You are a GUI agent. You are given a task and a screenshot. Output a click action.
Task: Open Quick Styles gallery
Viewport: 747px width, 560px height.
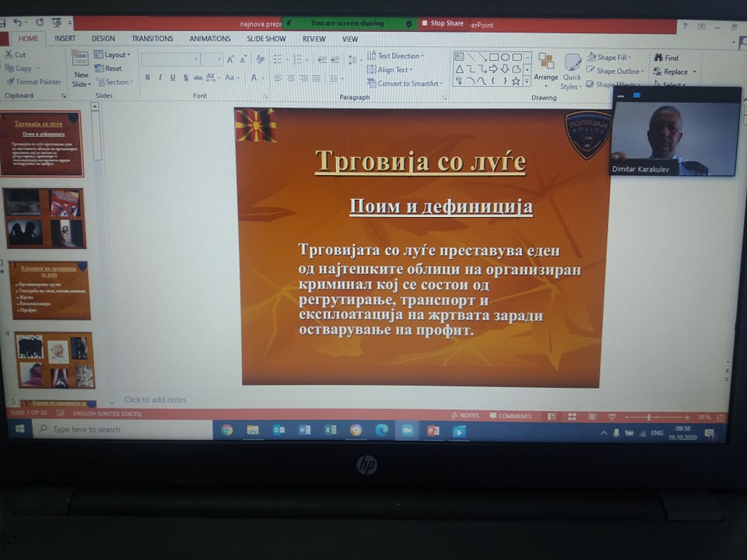571,72
